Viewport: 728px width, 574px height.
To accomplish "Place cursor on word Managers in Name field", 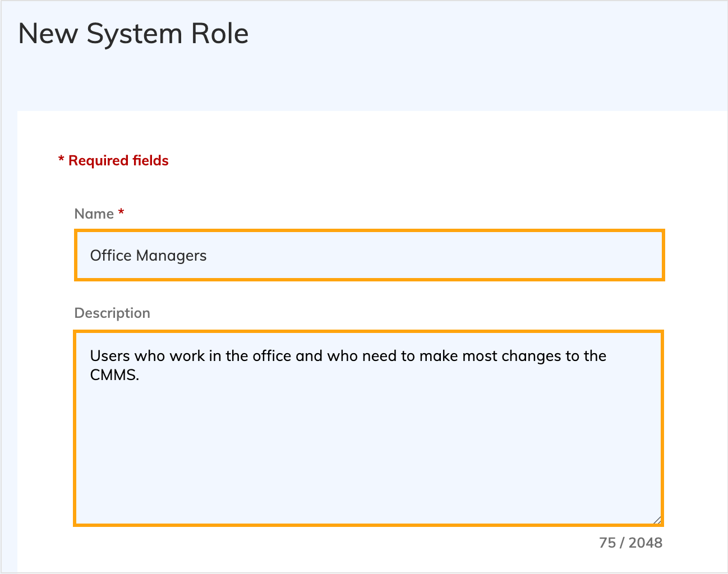I will click(171, 256).
